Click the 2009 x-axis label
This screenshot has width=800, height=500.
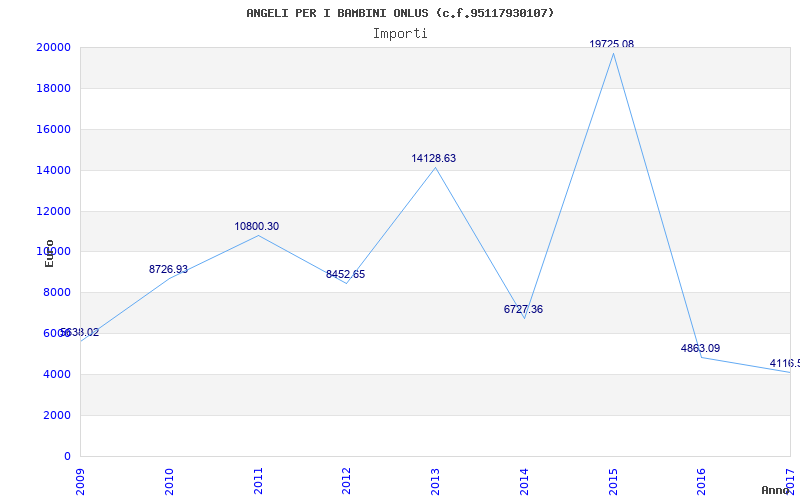click(80, 482)
